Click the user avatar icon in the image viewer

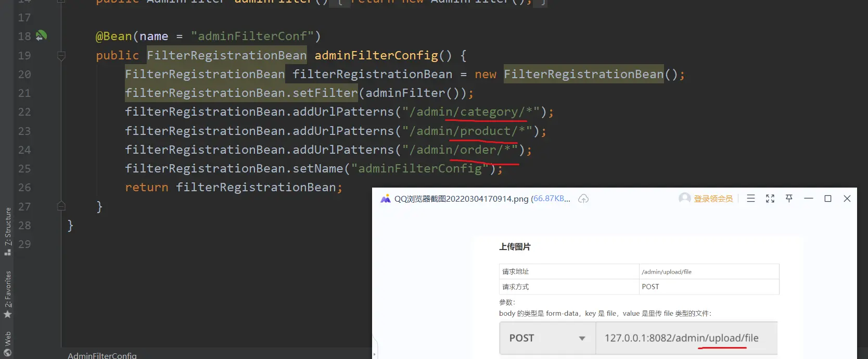[x=685, y=198]
